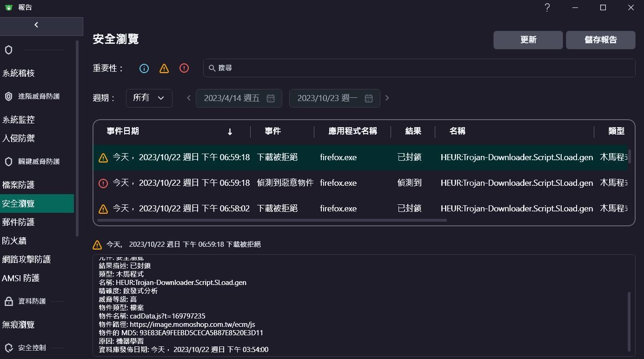Click the warning icon in details header
Image resolution: width=644 pixels, height=359 pixels.
(x=97, y=245)
